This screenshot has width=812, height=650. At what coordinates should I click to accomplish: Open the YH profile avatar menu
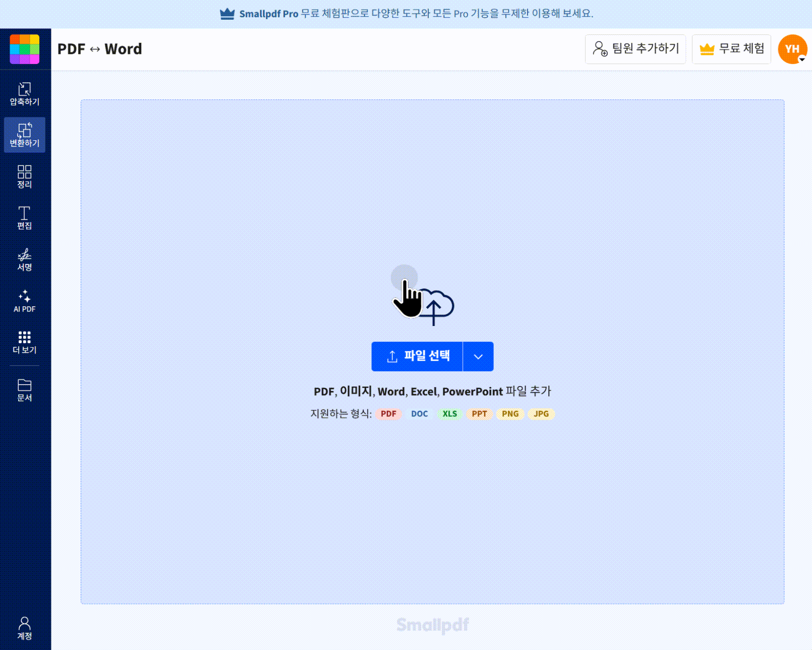point(792,49)
